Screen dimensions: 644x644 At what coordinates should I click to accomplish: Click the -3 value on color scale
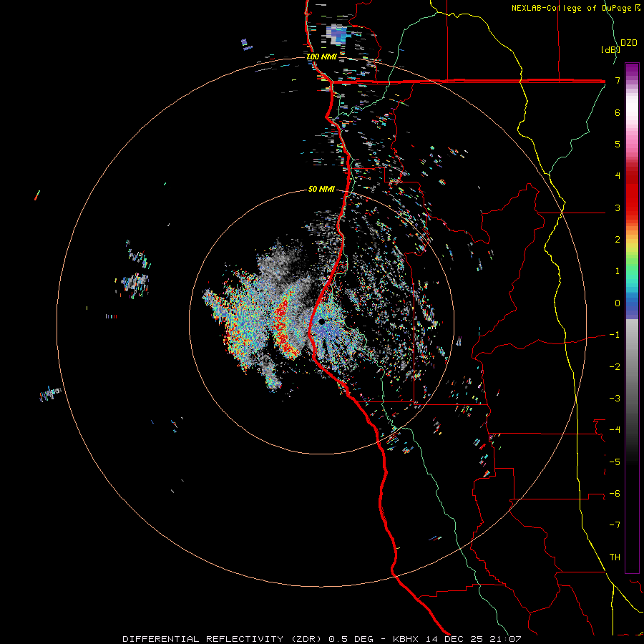[615, 399]
